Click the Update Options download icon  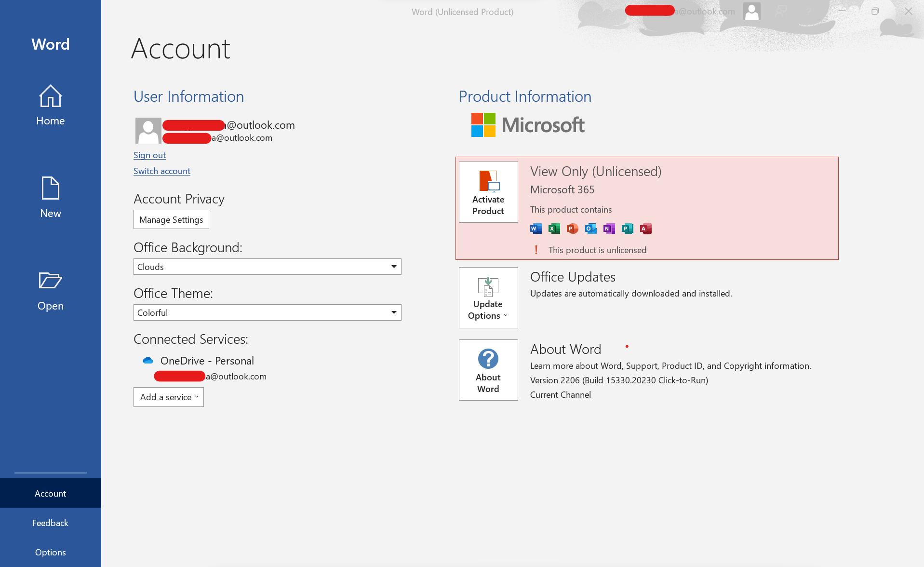click(488, 288)
